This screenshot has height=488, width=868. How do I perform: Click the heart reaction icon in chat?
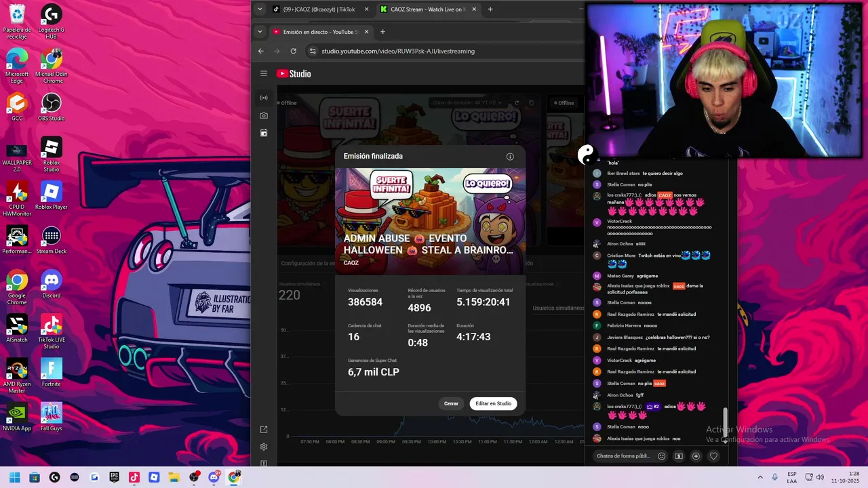(713, 456)
